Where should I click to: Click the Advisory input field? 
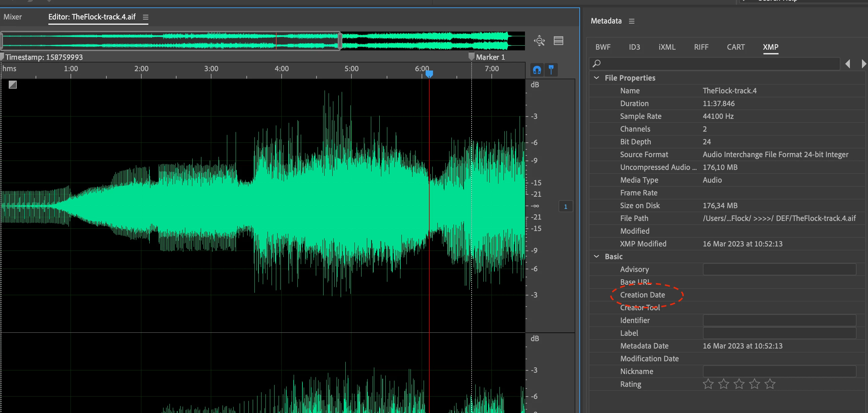pos(779,269)
